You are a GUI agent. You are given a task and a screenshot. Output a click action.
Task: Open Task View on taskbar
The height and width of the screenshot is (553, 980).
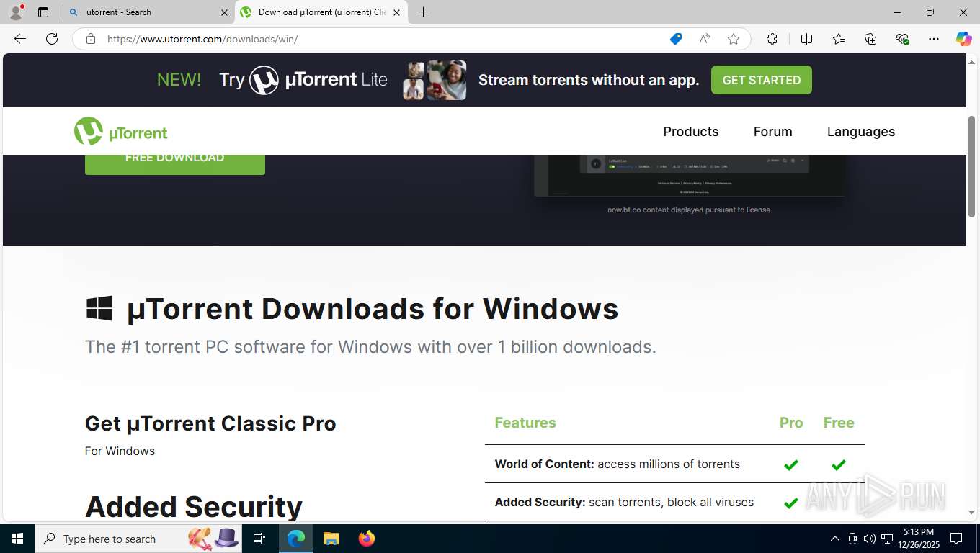[x=259, y=539]
